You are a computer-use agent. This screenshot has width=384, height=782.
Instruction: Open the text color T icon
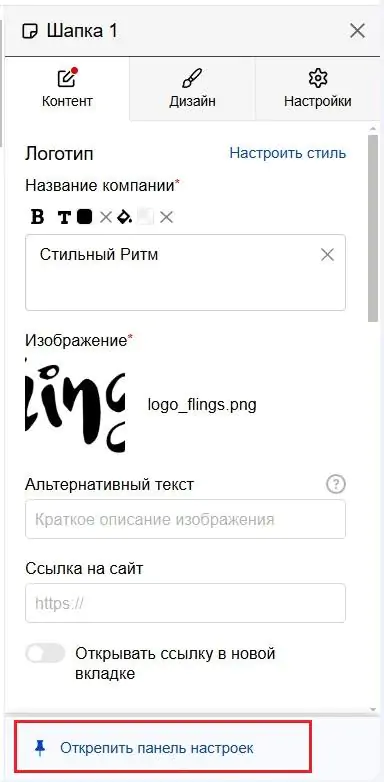coord(64,217)
